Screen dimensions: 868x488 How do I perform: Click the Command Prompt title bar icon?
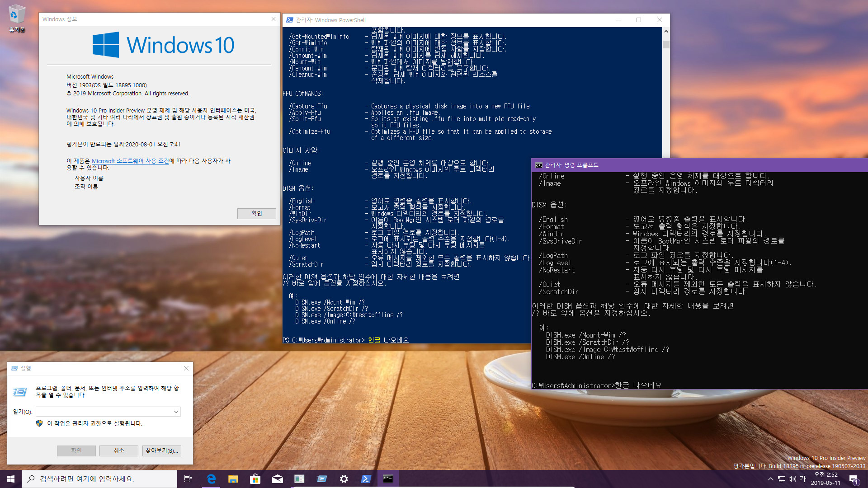click(x=539, y=165)
